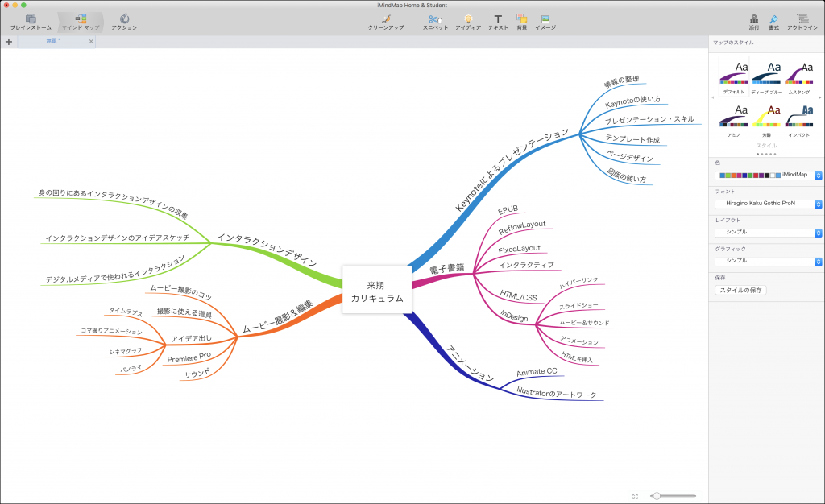
Task: Open the クリーンアップ tool in the toolbar
Action: click(387, 21)
